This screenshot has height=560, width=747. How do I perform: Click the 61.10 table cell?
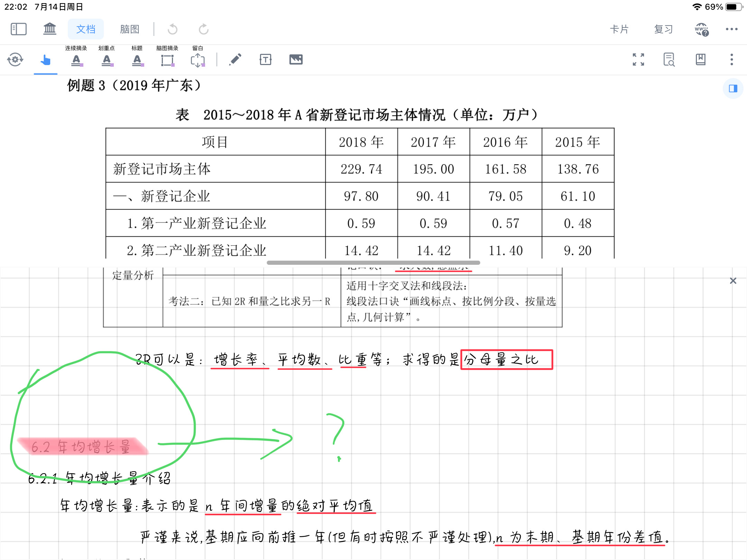(x=578, y=196)
